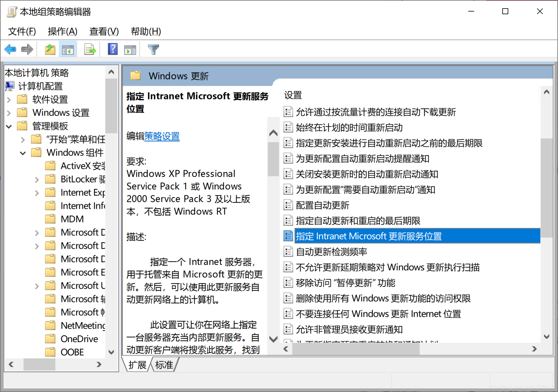Image resolution: width=558 pixels, height=392 pixels.
Task: Switch to the 标准 tab
Action: coord(164,365)
